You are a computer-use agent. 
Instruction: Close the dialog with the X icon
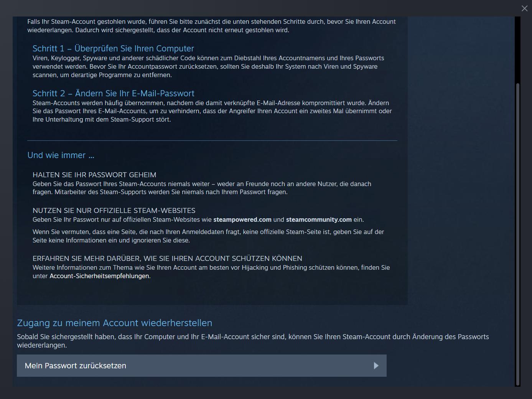click(x=524, y=8)
